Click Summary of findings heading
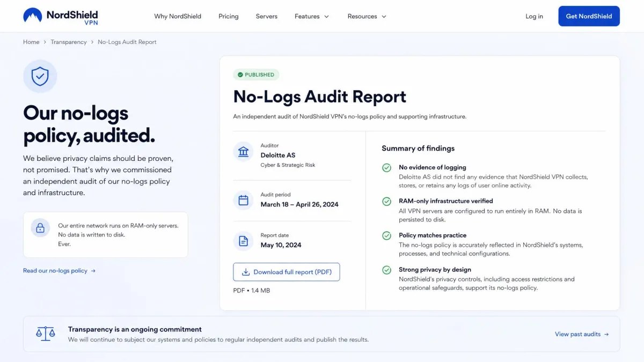The width and height of the screenshot is (644, 362). tap(418, 149)
